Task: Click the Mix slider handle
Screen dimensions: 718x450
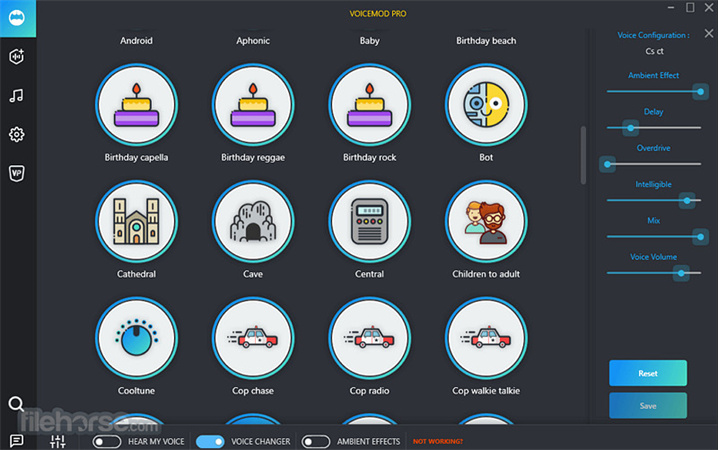Action: [x=700, y=237]
